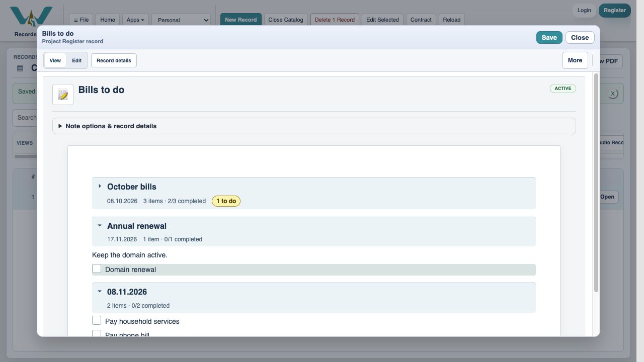Open the File menu

pyautogui.click(x=81, y=20)
